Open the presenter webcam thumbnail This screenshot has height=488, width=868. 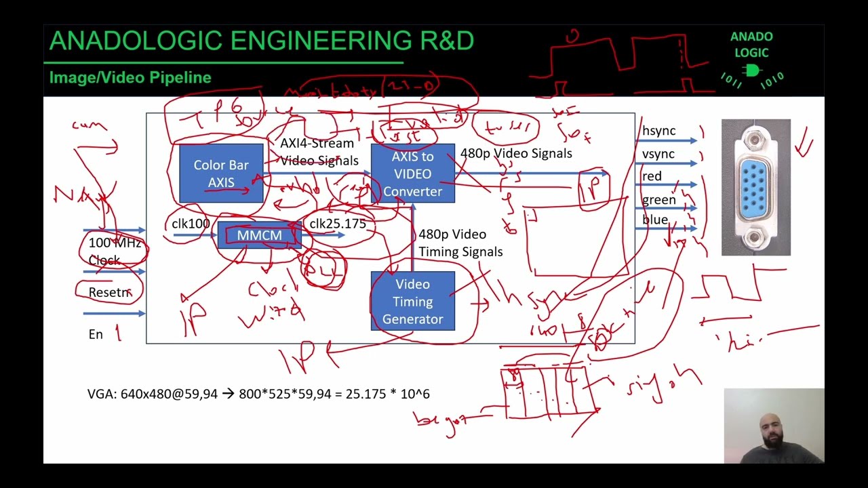point(774,426)
